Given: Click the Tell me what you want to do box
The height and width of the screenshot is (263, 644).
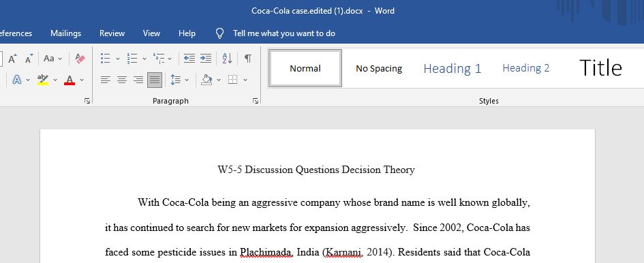Looking at the screenshot, I should pyautogui.click(x=283, y=33).
